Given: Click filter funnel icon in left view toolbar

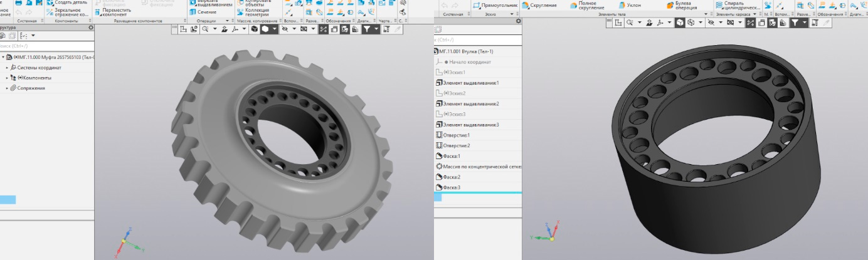Looking at the screenshot, I should click(367, 29).
